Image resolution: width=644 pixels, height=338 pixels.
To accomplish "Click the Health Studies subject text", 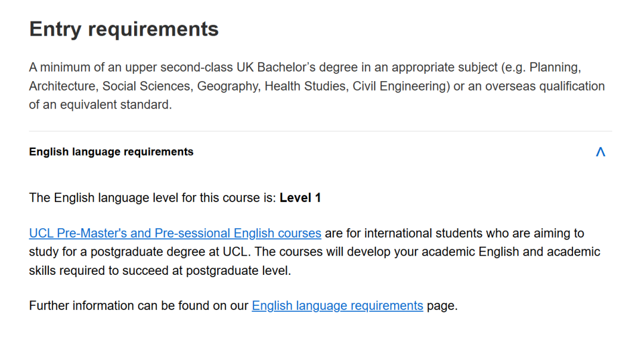I will coord(305,86).
